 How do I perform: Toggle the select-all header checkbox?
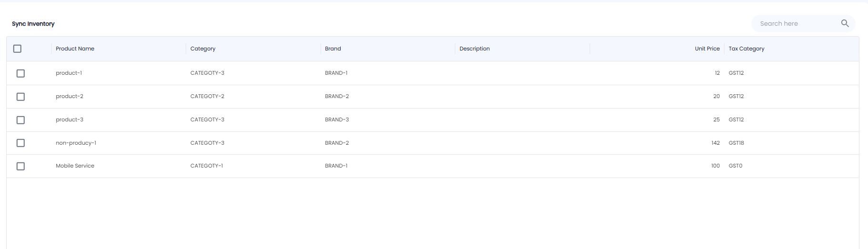pos(18,49)
